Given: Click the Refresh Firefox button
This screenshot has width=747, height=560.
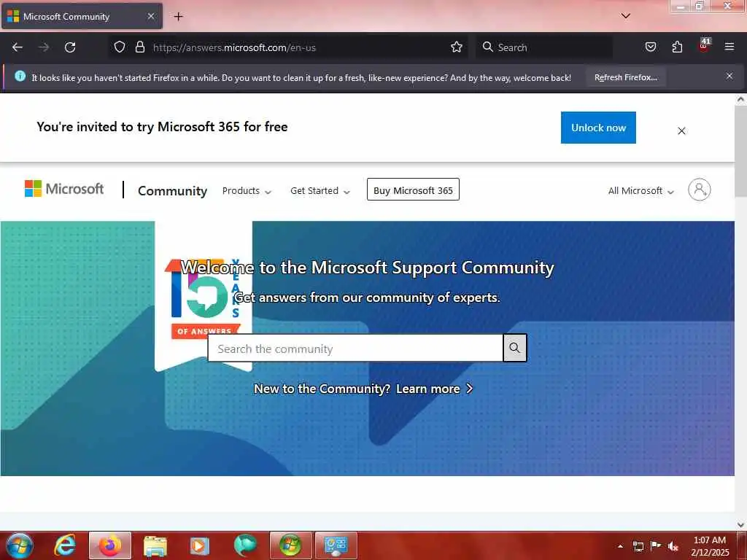Looking at the screenshot, I should pos(625,77).
